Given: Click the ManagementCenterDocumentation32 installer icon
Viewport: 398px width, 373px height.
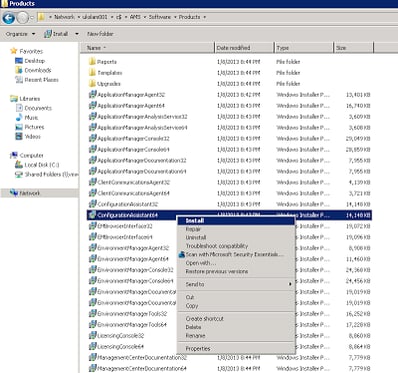Looking at the screenshot, I should click(x=92, y=357).
